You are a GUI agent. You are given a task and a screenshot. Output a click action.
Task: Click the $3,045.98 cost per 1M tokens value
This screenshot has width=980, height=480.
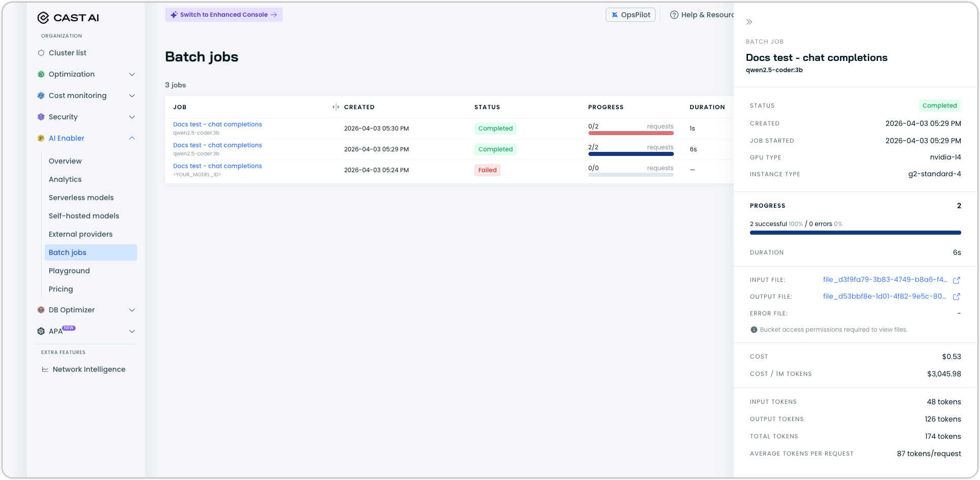(944, 374)
